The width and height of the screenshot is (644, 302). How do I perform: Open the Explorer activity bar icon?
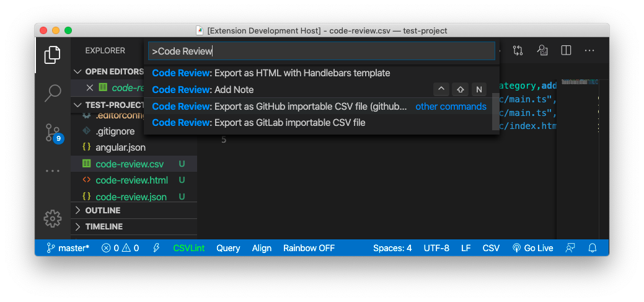52,55
